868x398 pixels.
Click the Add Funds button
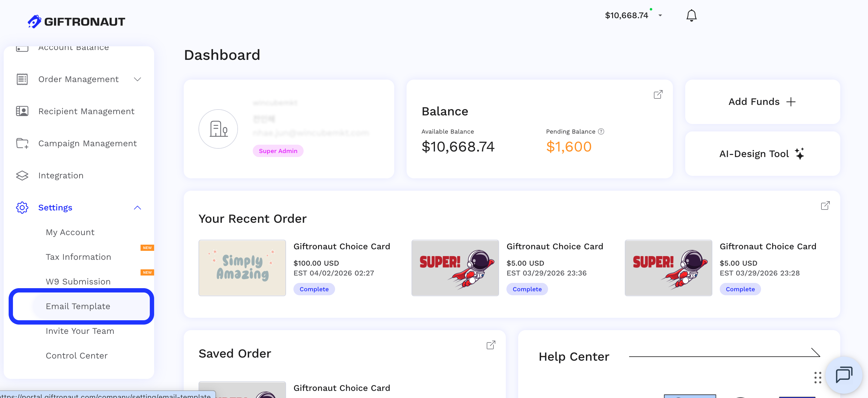point(762,102)
